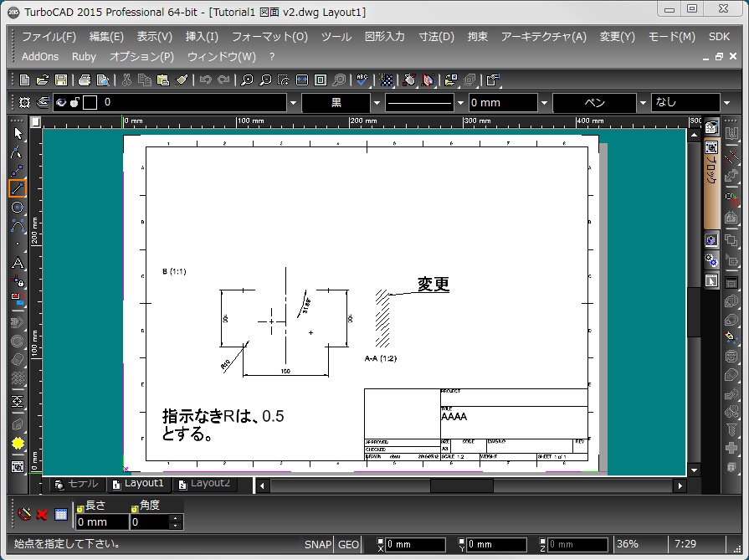Click the 36% zoom readout
Screen dimensions: 749x560
pyautogui.click(x=628, y=544)
